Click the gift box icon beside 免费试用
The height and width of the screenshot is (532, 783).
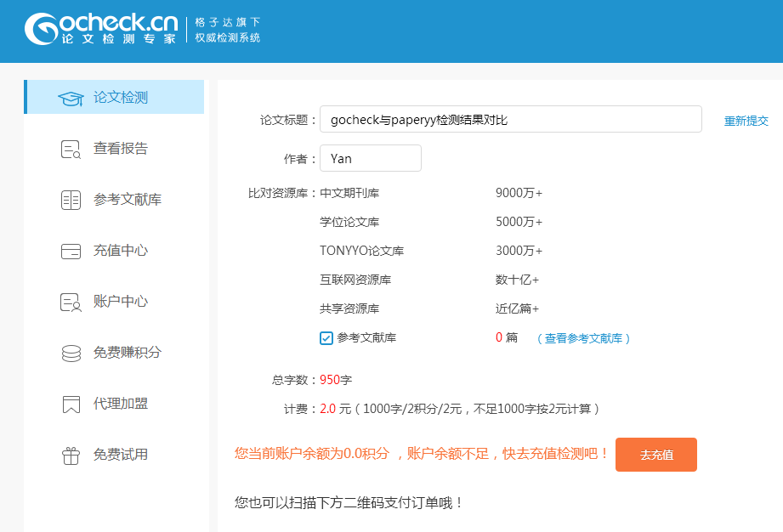71,456
